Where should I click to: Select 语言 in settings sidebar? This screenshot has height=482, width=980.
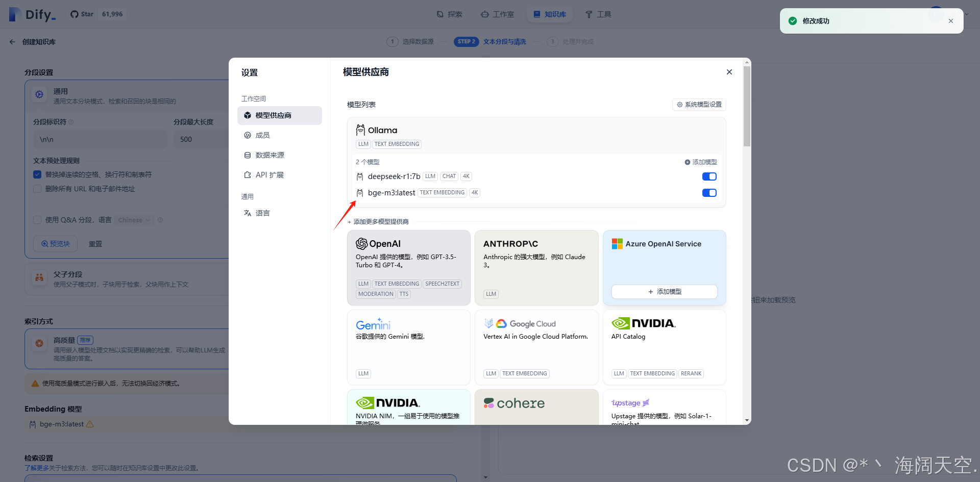pos(280,213)
